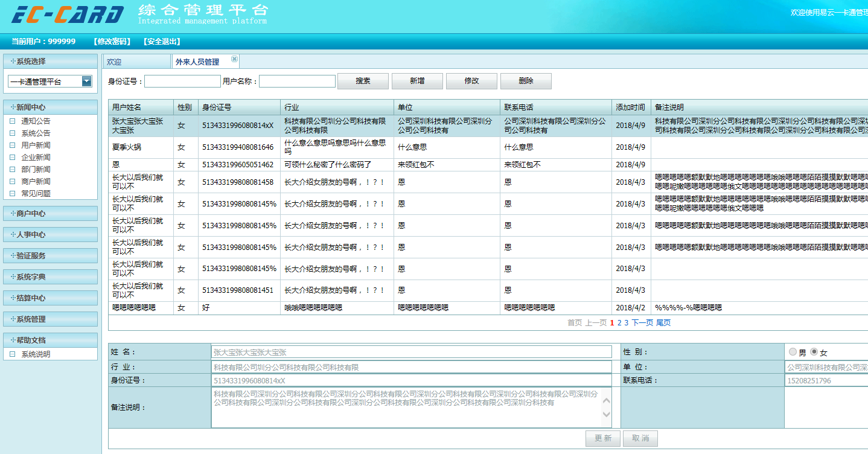
Task: Click the 修改 button
Action: (471, 81)
